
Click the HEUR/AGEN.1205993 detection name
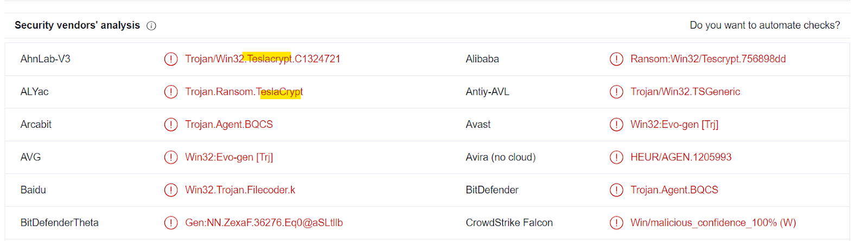tap(681, 157)
